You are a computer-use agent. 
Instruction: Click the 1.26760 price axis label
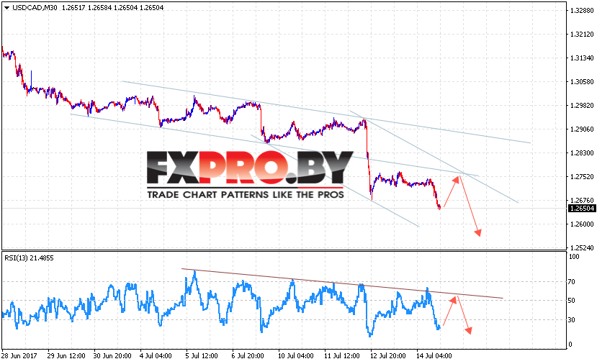click(x=582, y=201)
